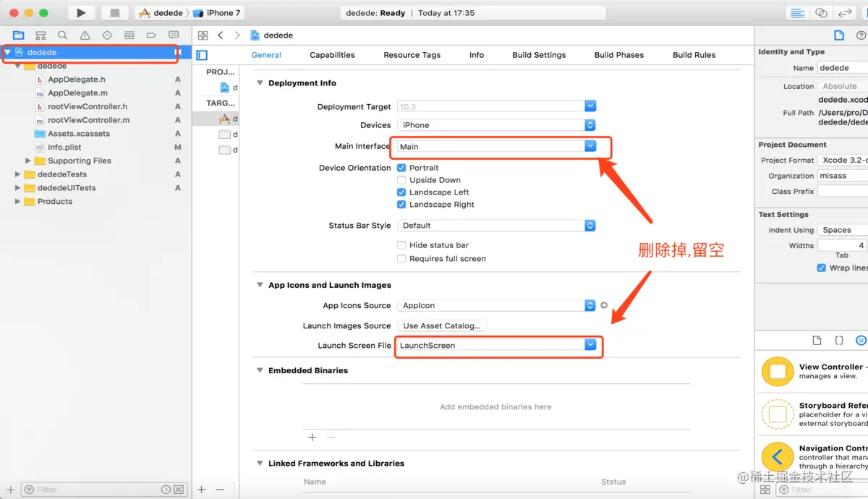Show the Object library
This screenshot has height=499, width=868.
[x=861, y=340]
